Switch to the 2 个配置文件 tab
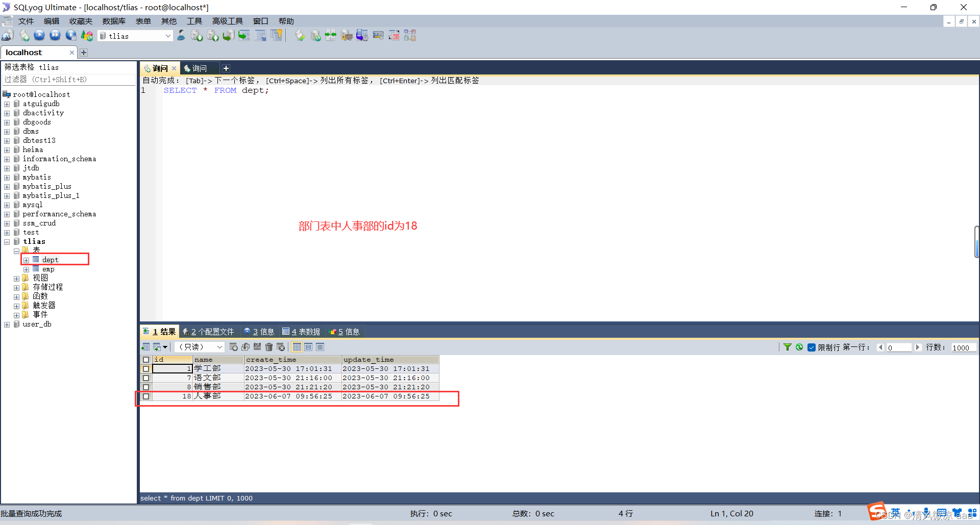 (x=209, y=332)
